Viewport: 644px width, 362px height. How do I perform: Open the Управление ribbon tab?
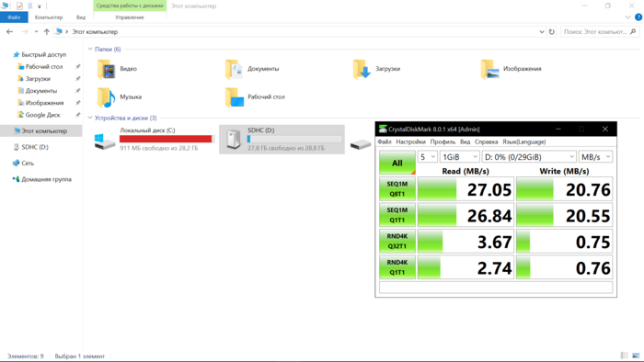point(130,17)
